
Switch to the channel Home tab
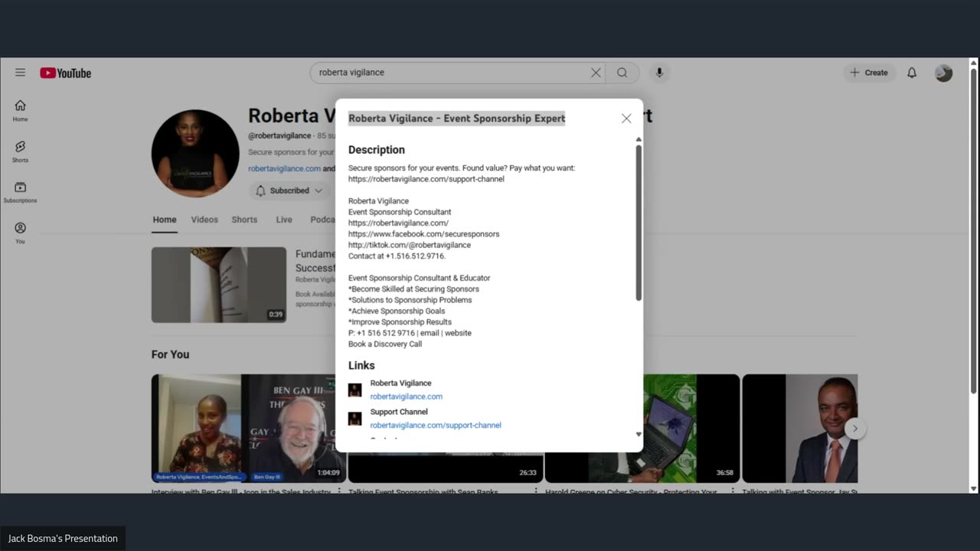(x=165, y=220)
